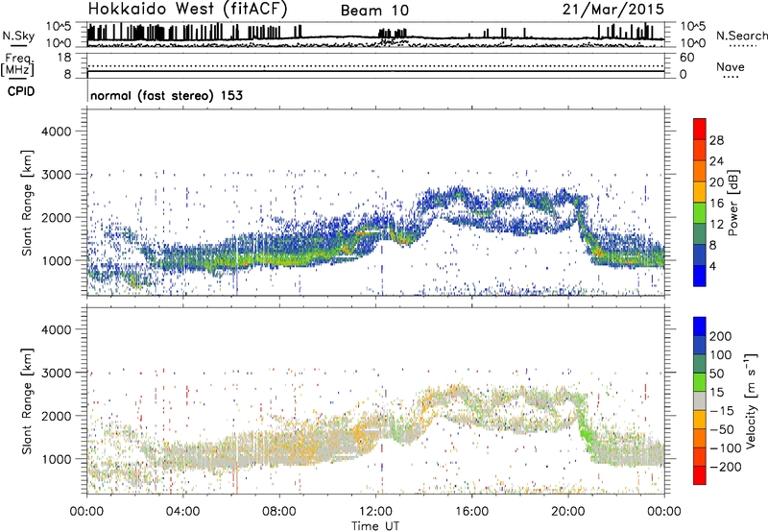768x532 pixels.
Task: Click the '08:00' time axis tick
Action: point(279,511)
